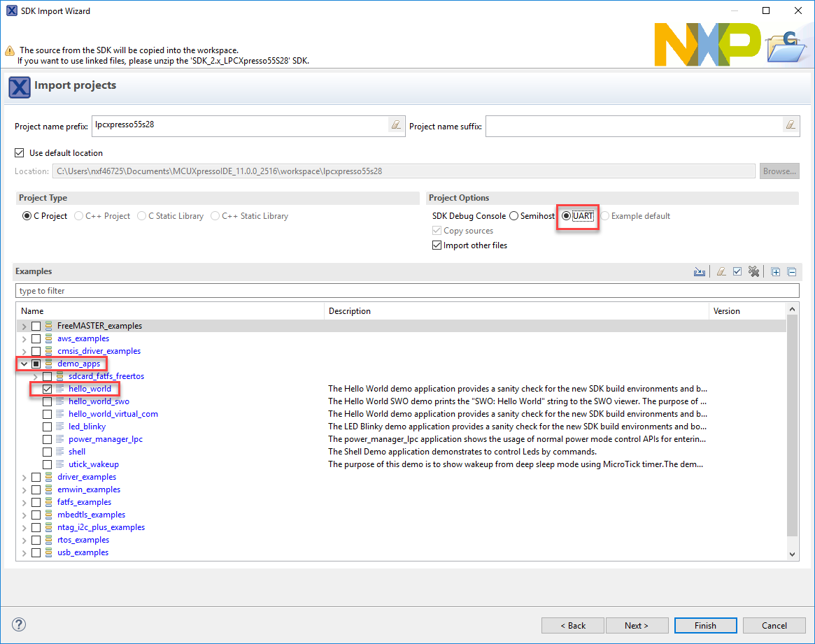Clear the Project name prefix with eraser icon
This screenshot has width=815, height=644.
pos(396,125)
